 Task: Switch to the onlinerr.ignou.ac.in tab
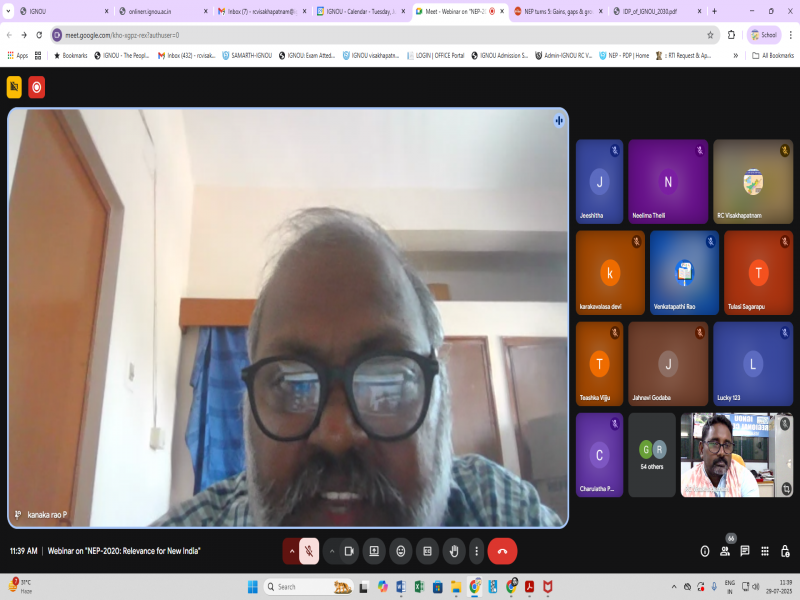pyautogui.click(x=162, y=11)
